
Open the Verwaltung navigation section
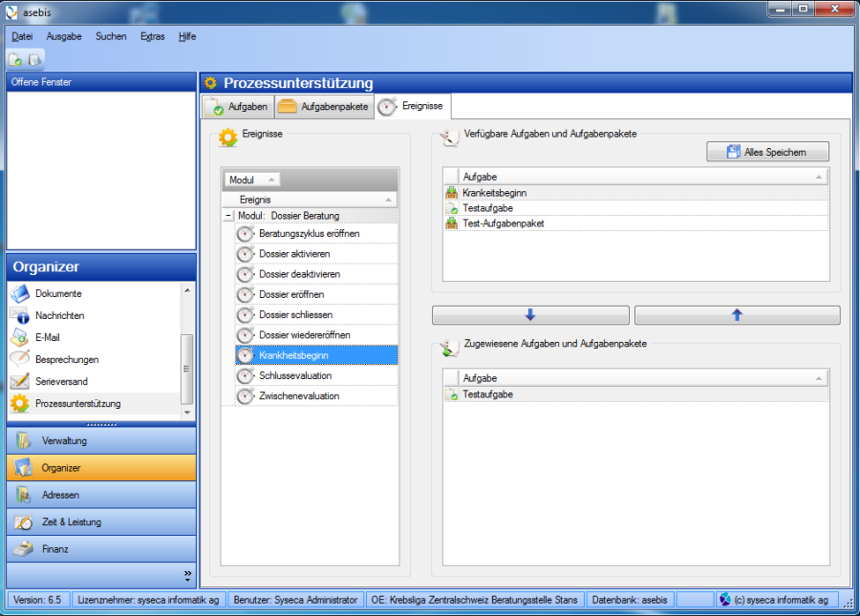coord(101,440)
